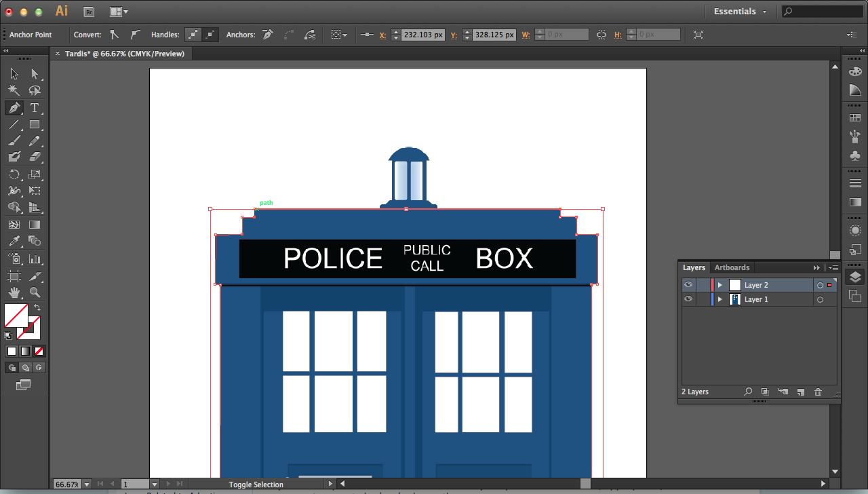
Task: Open the Arrange Documents dropdown
Action: coord(119,12)
